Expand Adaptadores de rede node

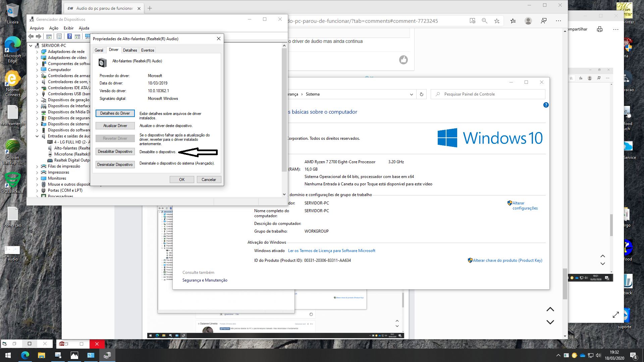37,52
